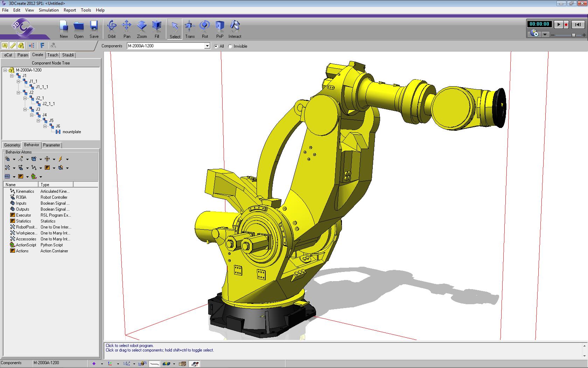Click the message panel scroll-up arrow
Image resolution: width=588 pixels, height=368 pixels.
coord(584,346)
